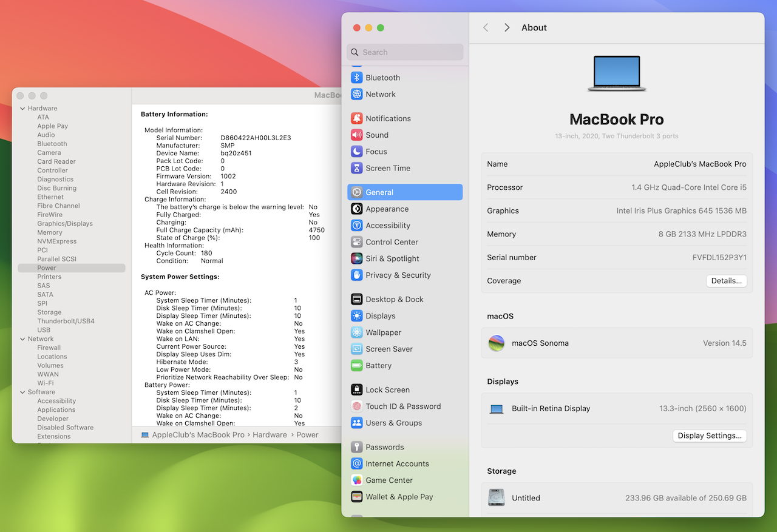
Task: Click the Passwords key icon
Action: [357, 447]
